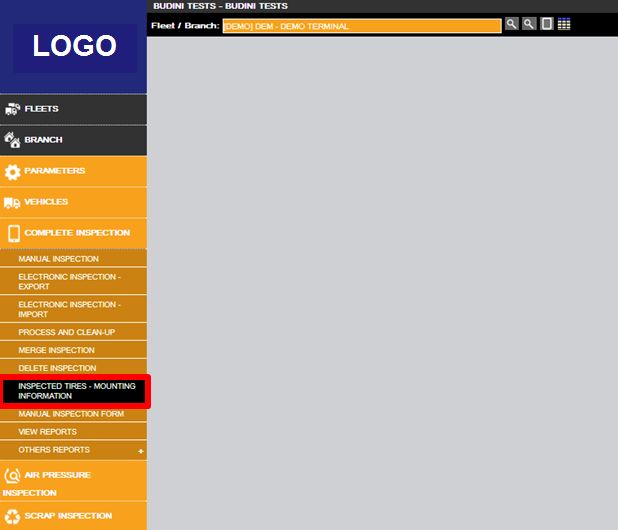Image resolution: width=618 pixels, height=530 pixels.
Task: Open the grid table icon in top bar
Action: [564, 24]
